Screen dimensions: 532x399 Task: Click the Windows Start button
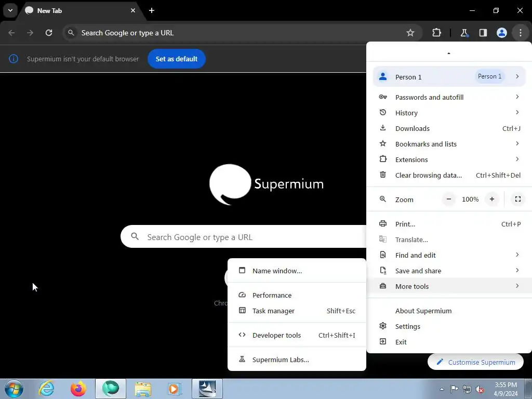[14, 389]
